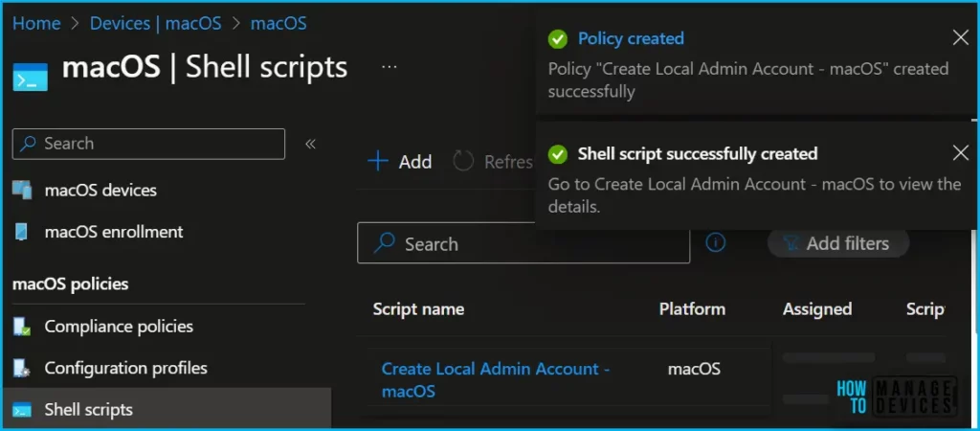Click the Add button label
The height and width of the screenshot is (431, 980).
pyautogui.click(x=415, y=162)
